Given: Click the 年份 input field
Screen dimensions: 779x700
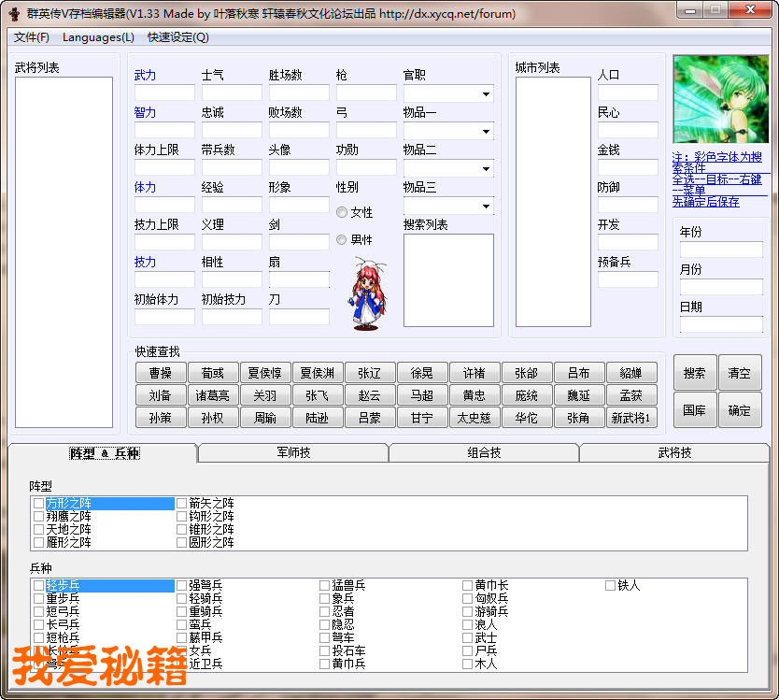Looking at the screenshot, I should pos(721,250).
